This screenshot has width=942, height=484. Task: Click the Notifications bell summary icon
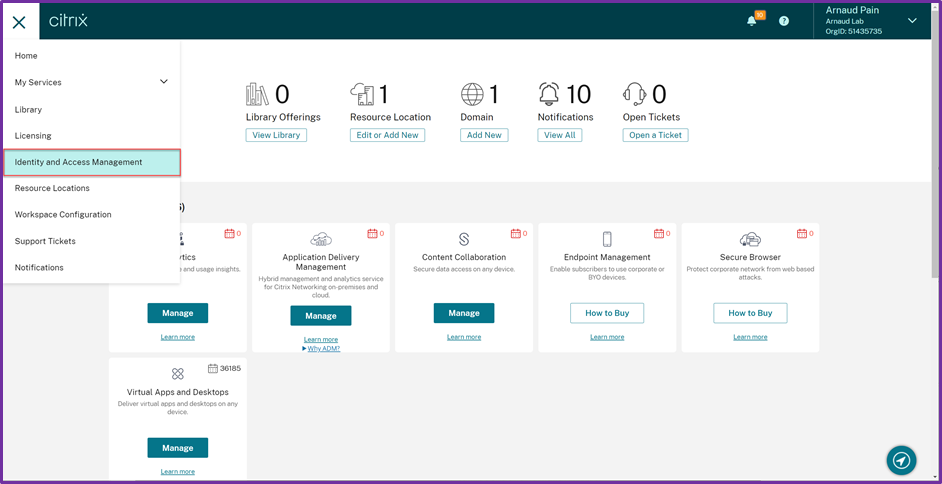click(548, 94)
